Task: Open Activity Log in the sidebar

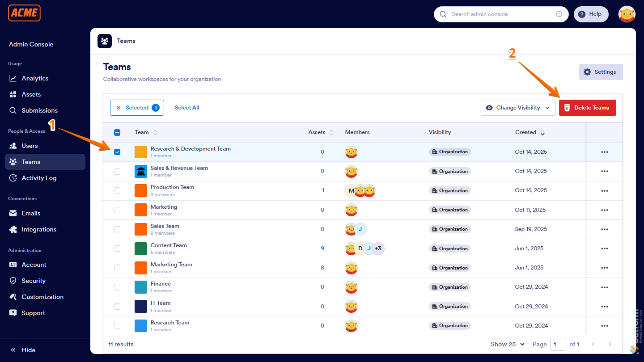Action: [x=45, y=178]
